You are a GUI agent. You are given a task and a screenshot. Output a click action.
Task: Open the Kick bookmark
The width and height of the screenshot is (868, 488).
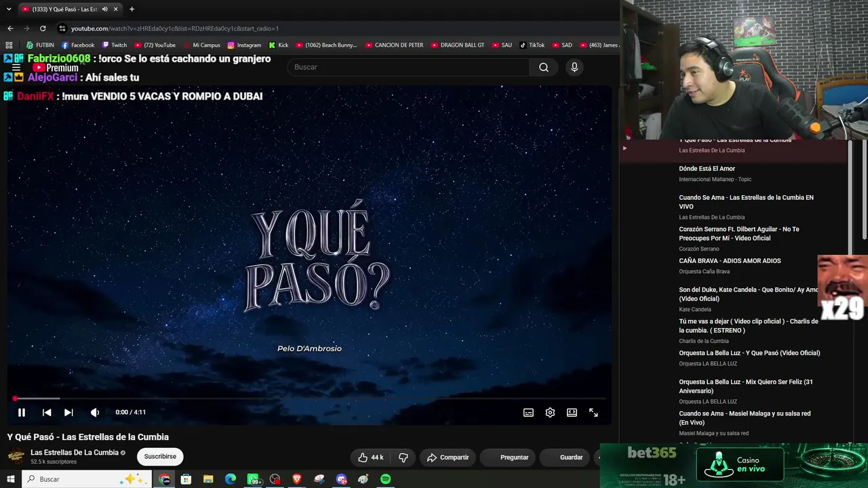click(x=279, y=45)
